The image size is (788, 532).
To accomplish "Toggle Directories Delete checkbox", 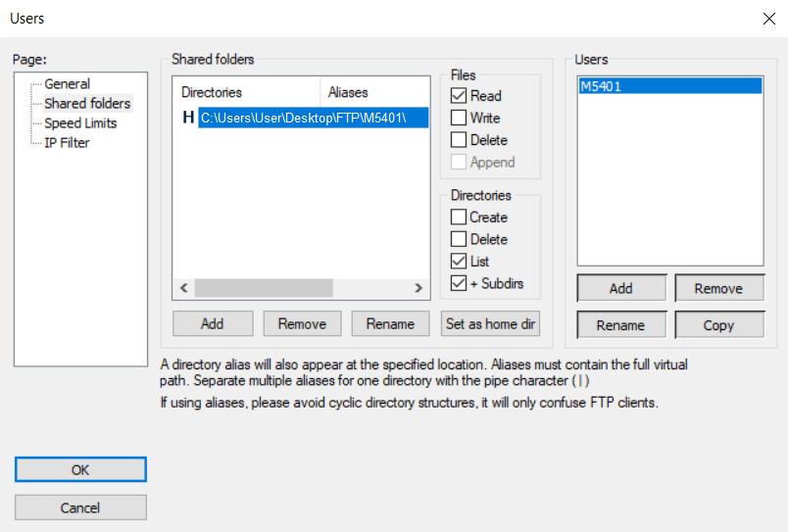I will 459,239.
